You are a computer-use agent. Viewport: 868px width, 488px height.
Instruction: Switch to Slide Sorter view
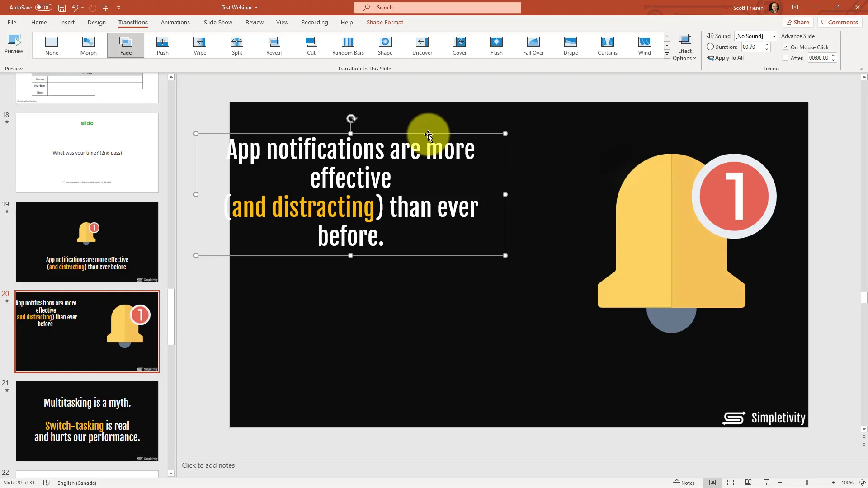click(731, 483)
